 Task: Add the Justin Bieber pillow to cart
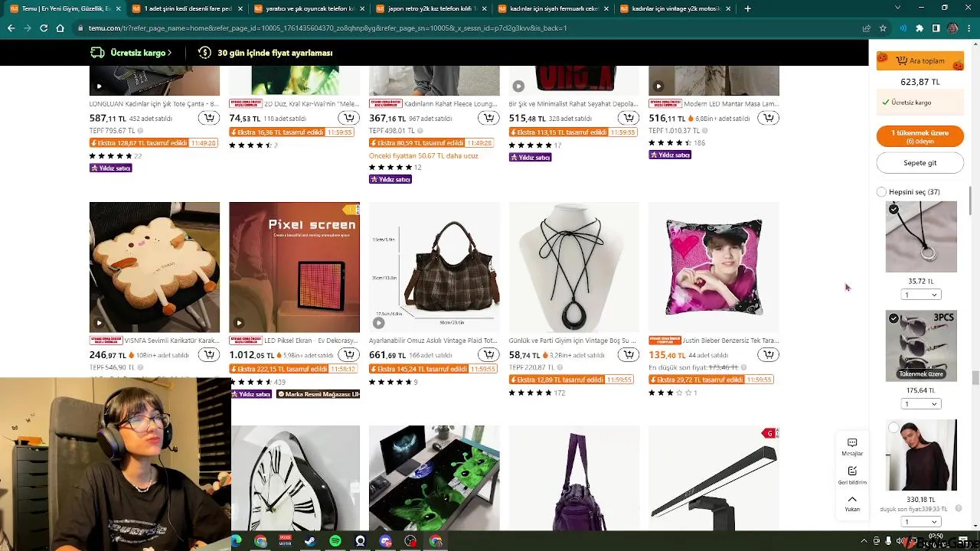767,354
